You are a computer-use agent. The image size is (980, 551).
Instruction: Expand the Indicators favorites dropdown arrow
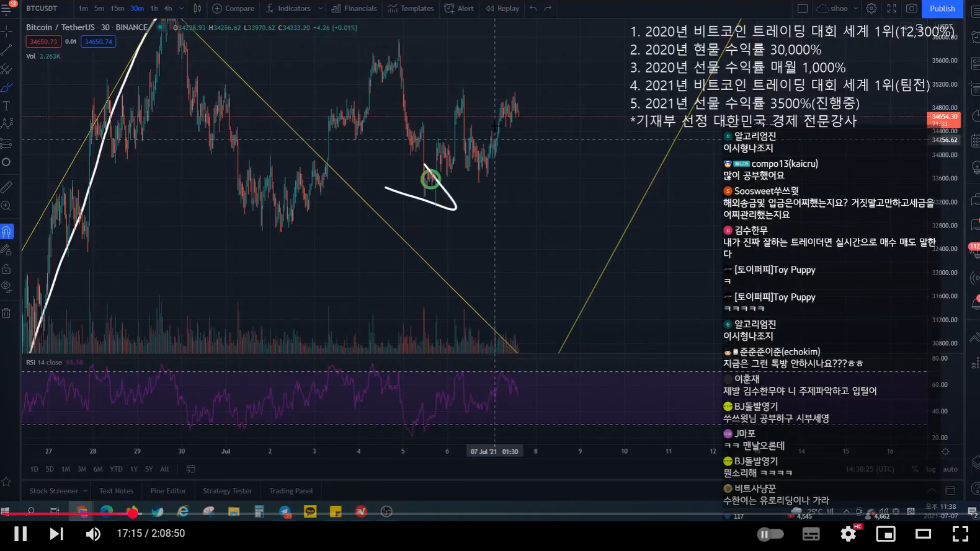pyautogui.click(x=320, y=9)
